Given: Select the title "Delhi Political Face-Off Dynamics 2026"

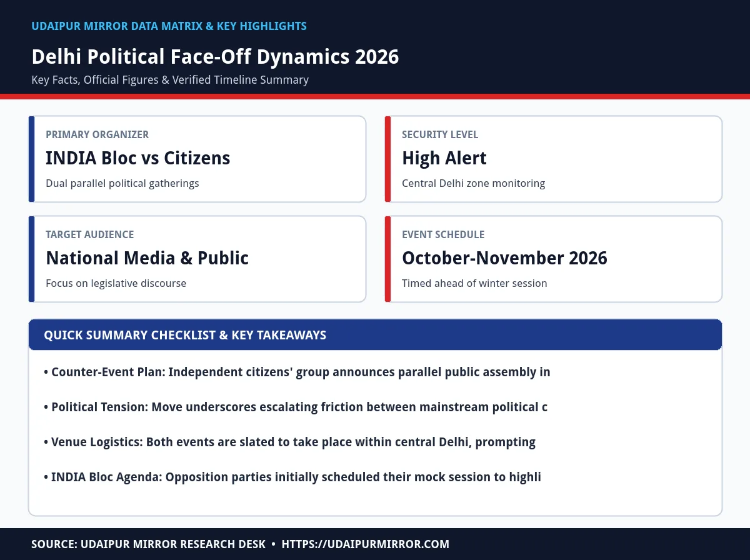Looking at the screenshot, I should click(215, 57).
